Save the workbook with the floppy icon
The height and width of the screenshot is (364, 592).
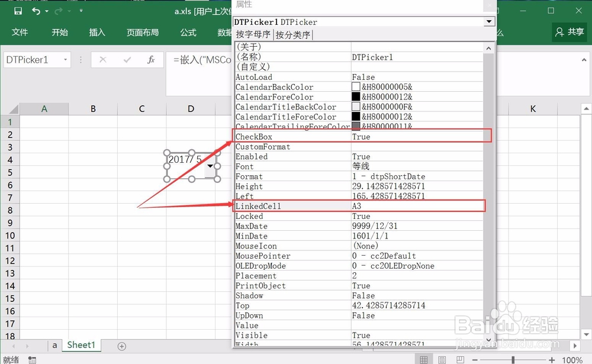click(18, 11)
